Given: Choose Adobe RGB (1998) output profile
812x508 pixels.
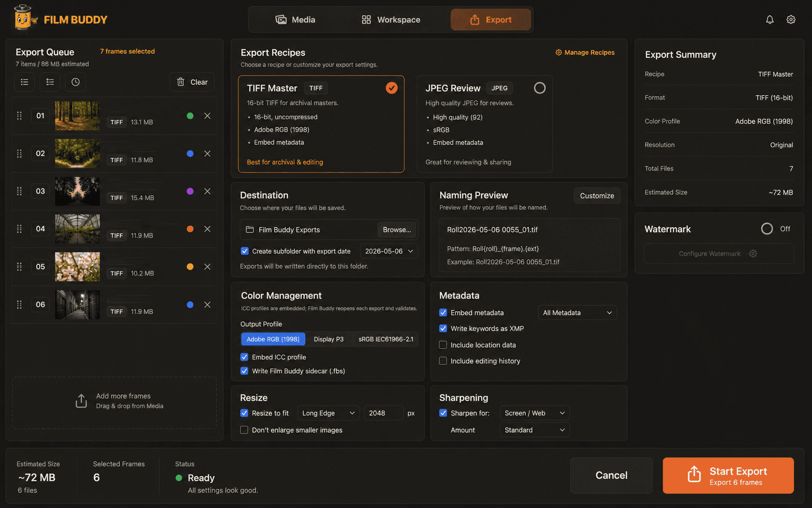Looking at the screenshot, I should point(273,339).
